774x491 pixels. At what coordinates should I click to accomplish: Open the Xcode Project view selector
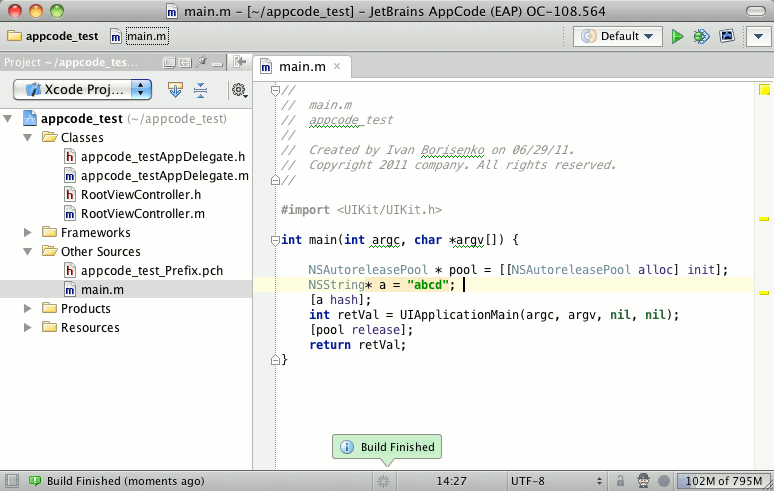click(x=82, y=89)
